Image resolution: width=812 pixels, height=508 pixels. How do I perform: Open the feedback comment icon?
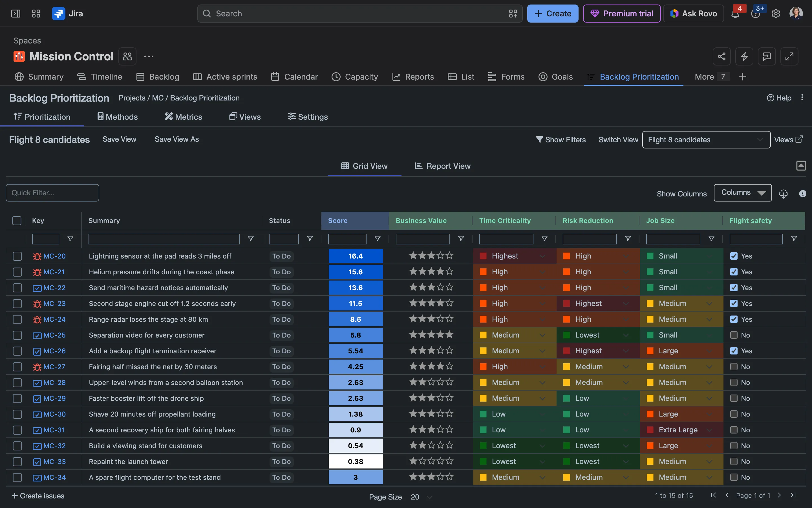point(767,56)
